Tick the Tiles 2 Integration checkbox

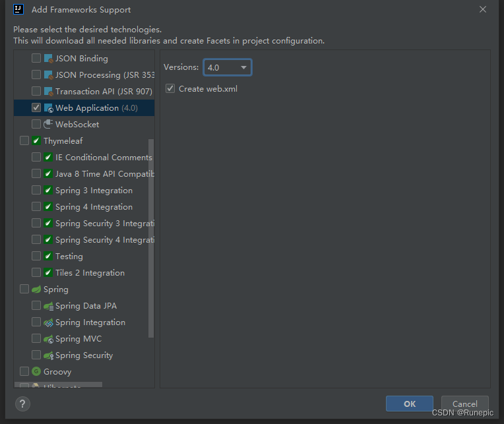pos(36,273)
